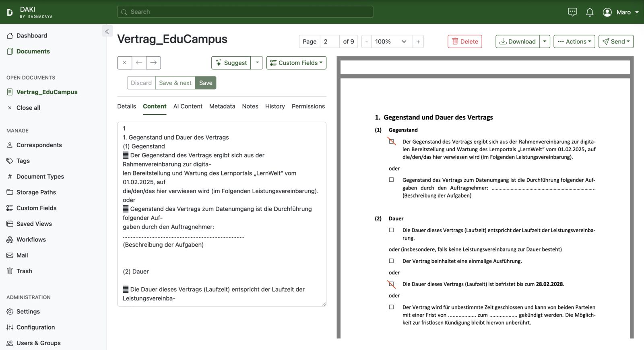Switch to the AI Content tab
The image size is (644, 350).
pyautogui.click(x=188, y=106)
